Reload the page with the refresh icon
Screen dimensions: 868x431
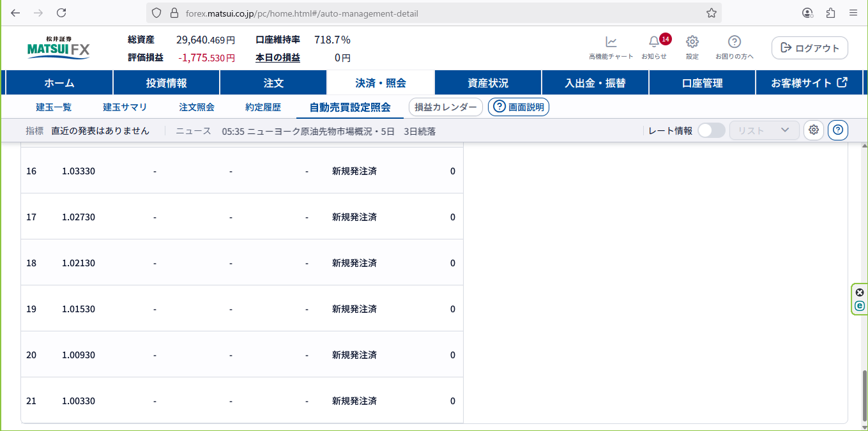pyautogui.click(x=61, y=13)
